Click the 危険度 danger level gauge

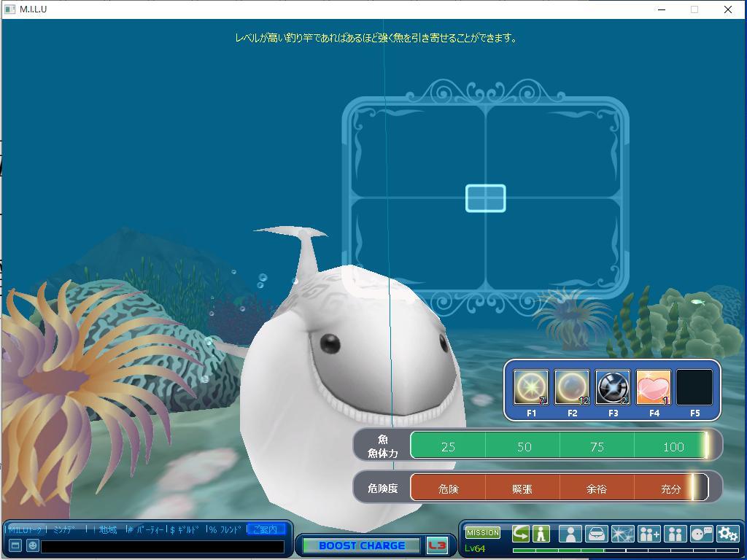point(560,487)
